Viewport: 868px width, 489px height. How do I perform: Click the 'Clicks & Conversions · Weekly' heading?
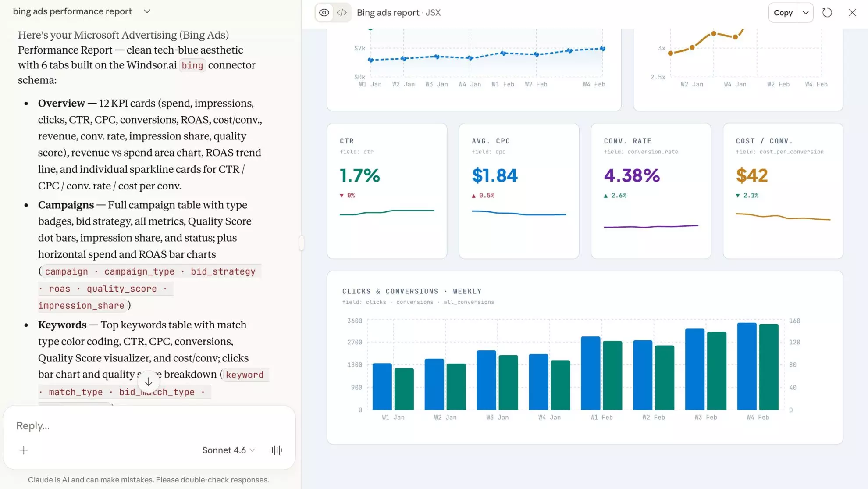click(x=412, y=291)
